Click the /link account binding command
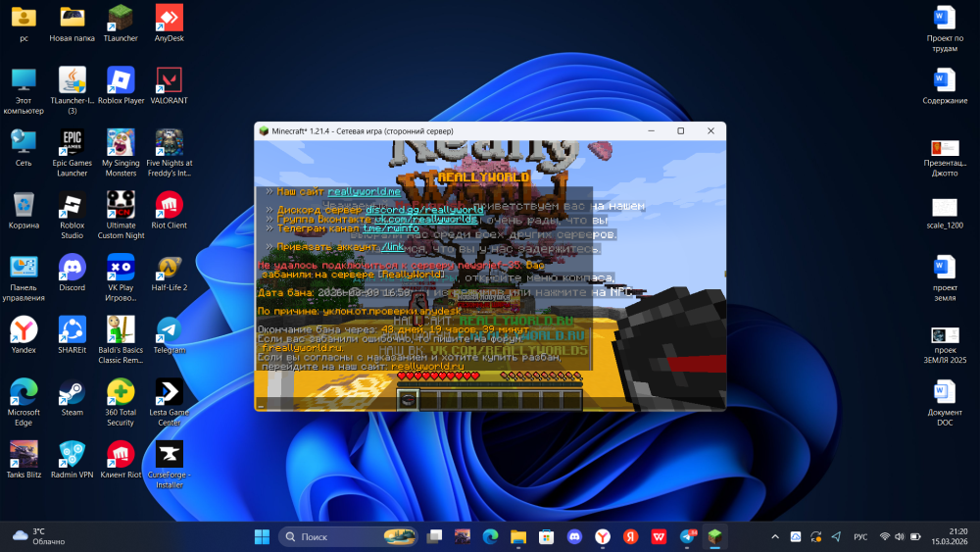The image size is (980, 552). coord(392,247)
